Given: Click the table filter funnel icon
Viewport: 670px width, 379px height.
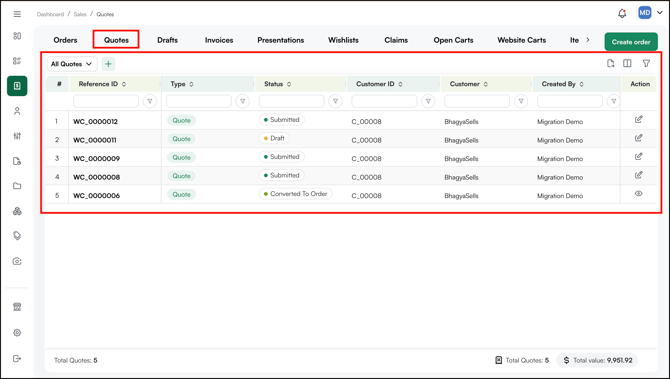Looking at the screenshot, I should tap(646, 63).
